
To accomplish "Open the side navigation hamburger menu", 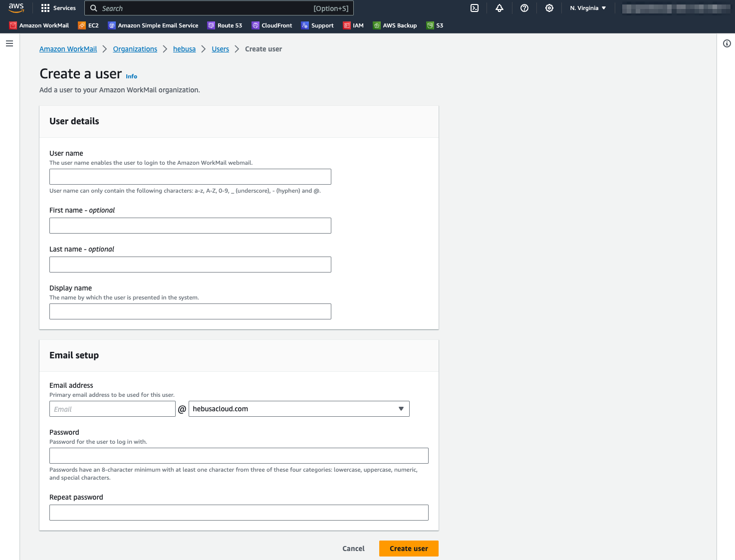I will coord(9,44).
